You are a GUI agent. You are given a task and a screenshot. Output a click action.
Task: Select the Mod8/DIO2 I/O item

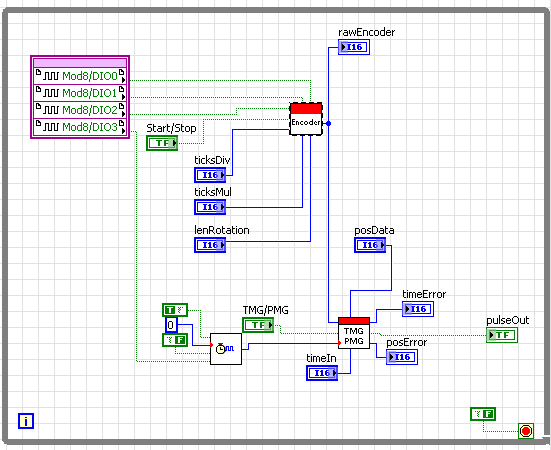pos(80,110)
